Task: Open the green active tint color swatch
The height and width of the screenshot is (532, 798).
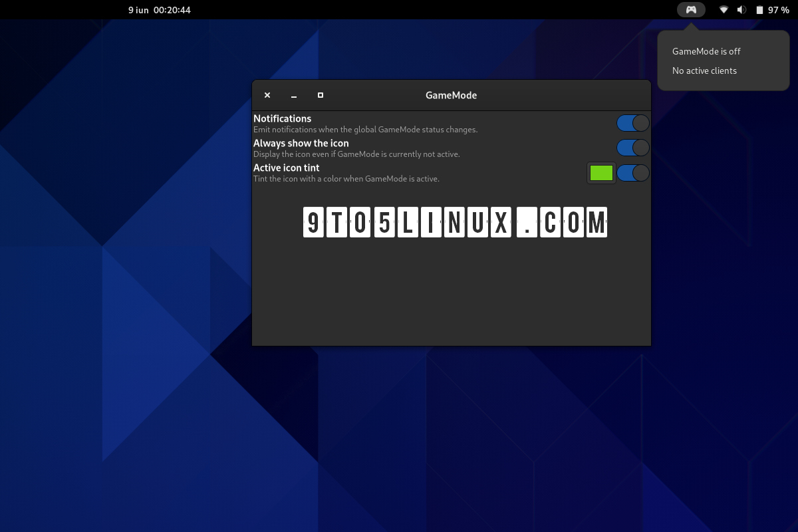Action: click(600, 172)
